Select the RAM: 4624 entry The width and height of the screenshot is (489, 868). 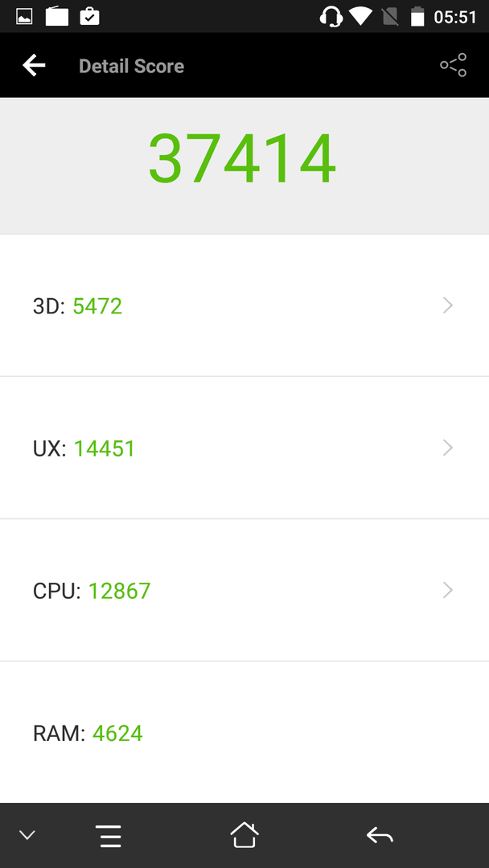point(244,732)
